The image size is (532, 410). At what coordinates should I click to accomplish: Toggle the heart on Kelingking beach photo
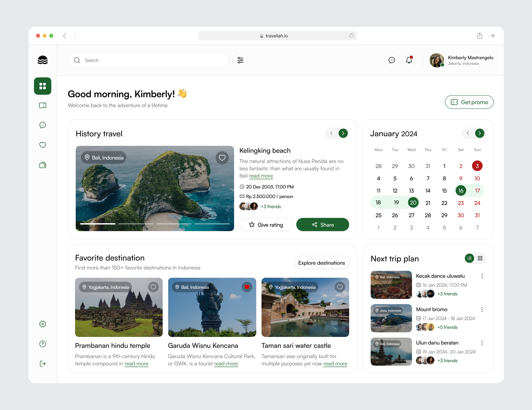[x=222, y=158]
